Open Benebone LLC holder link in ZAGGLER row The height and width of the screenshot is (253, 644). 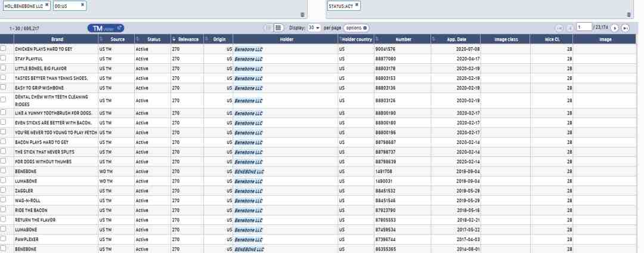tap(248, 191)
